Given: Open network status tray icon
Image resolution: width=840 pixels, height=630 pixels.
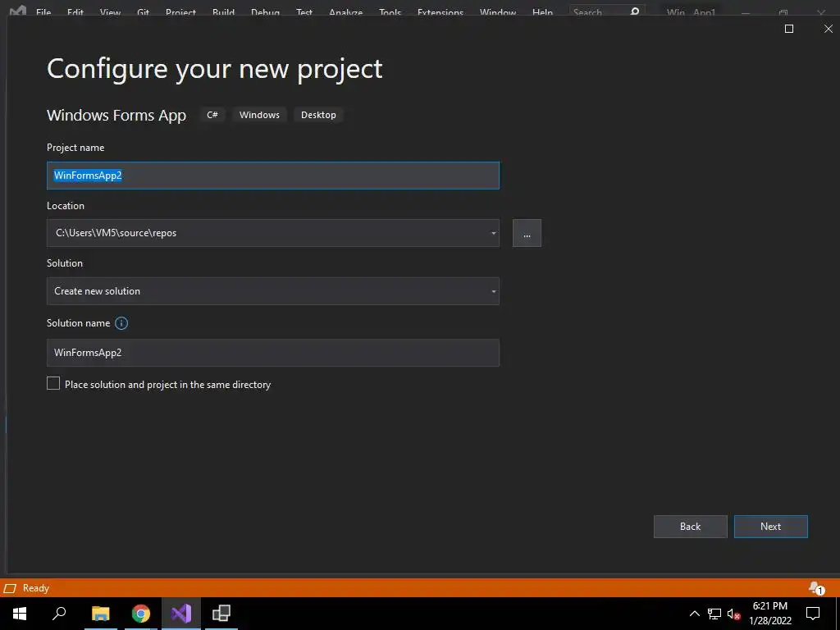Looking at the screenshot, I should [714, 614].
